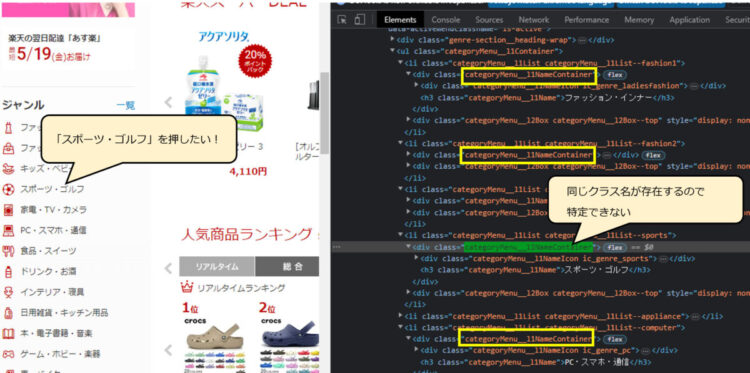Click the page's vertical scrollbar thumb
The width and height of the screenshot is (750, 373).
pos(324,113)
